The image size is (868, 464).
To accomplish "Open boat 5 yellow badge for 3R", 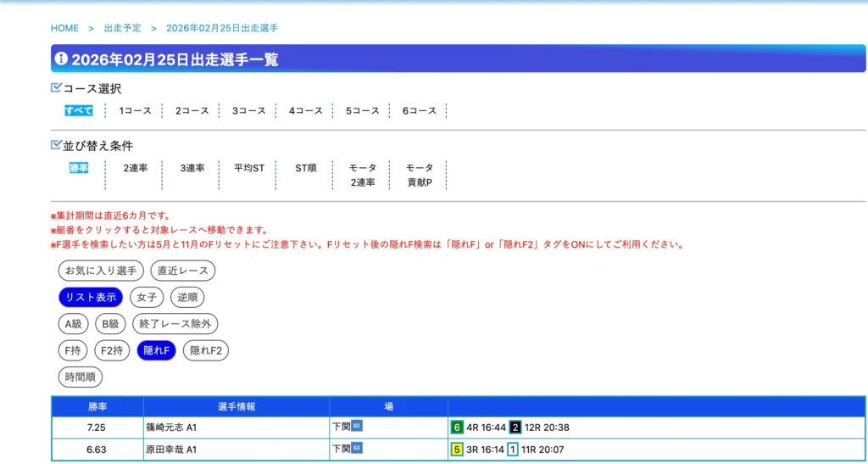I will click(457, 450).
